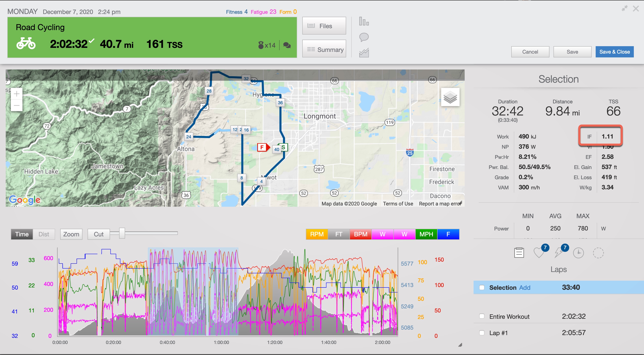Image resolution: width=644 pixels, height=355 pixels.
Task: Open the heart rate zones icon
Action: (539, 253)
